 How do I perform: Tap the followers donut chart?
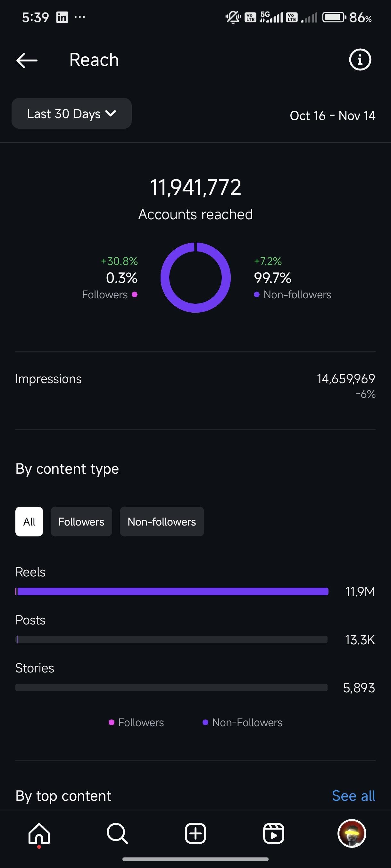pos(195,278)
